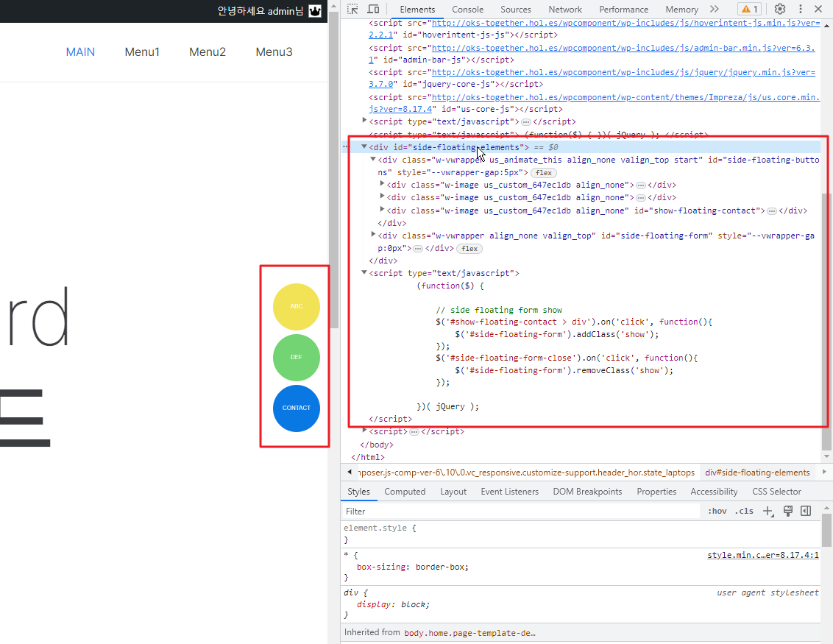The height and width of the screenshot is (644, 833).
Task: Add a new style rule plus icon
Action: coord(768,512)
